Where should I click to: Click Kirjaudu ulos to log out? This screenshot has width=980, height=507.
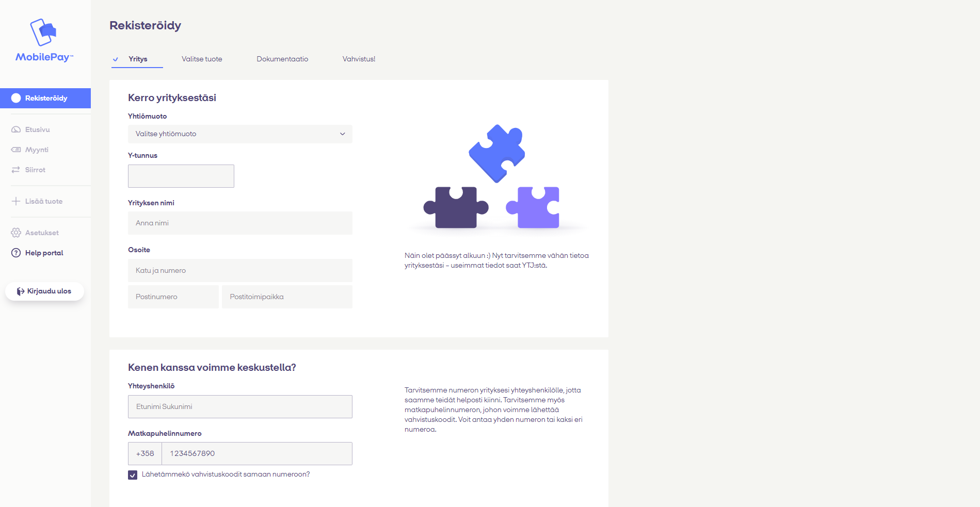44,291
